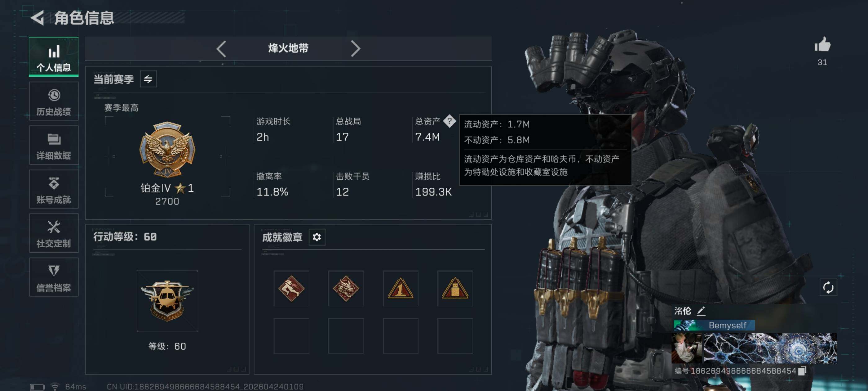Click the player avatar thumbnail

[686, 348]
